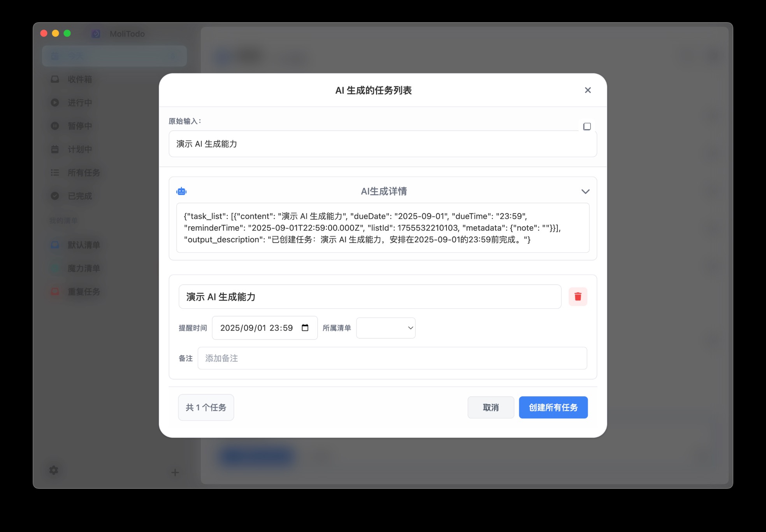Open settings via the gear icon
The height and width of the screenshot is (532, 766).
54,470
